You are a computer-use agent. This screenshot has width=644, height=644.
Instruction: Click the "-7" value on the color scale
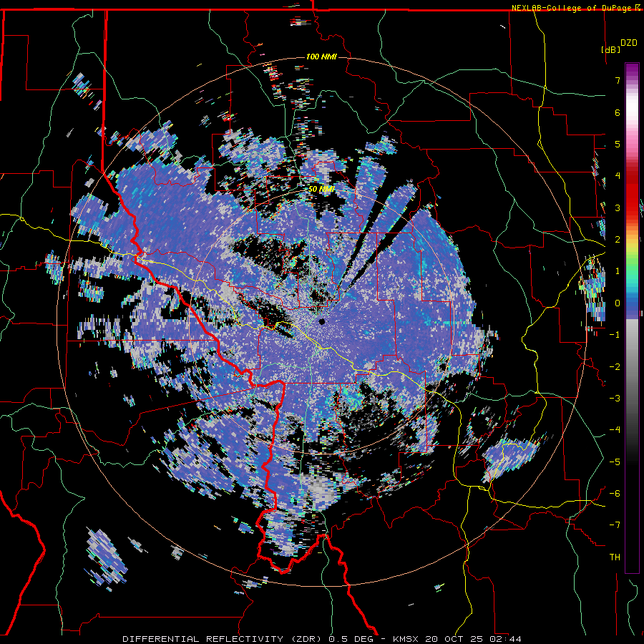[x=615, y=525]
